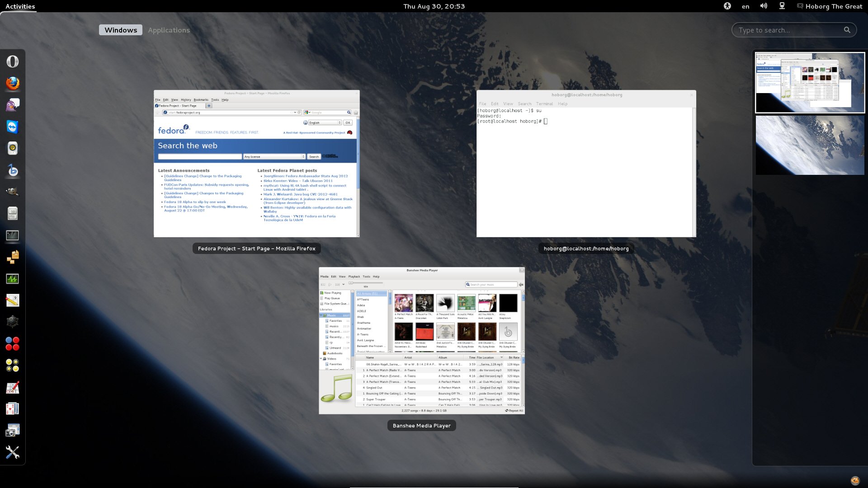The width and height of the screenshot is (868, 488).
Task: Open Terminal icon in the dash
Action: point(13,235)
